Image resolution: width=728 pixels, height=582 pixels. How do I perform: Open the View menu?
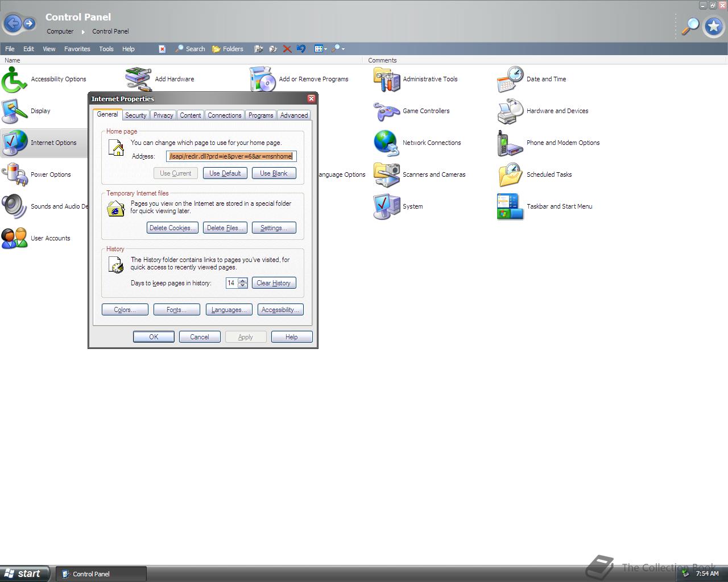tap(49, 49)
